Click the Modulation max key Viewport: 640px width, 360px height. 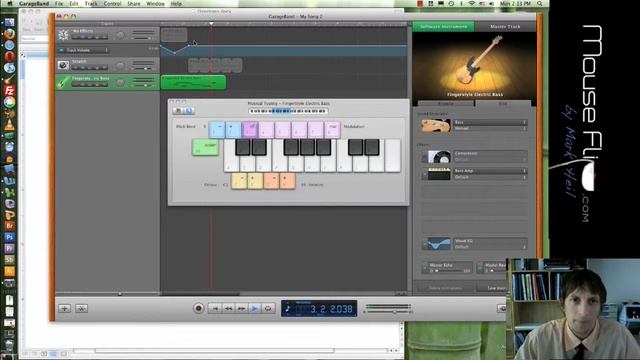(332, 130)
